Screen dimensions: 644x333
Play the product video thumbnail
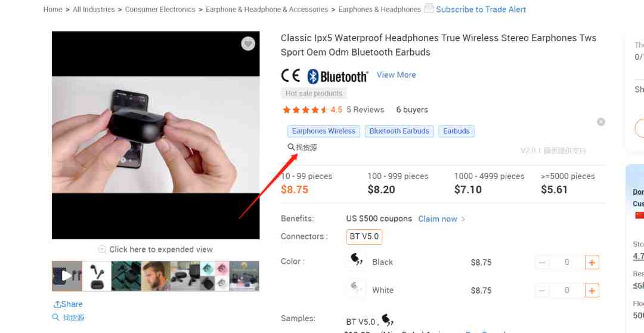pos(67,276)
